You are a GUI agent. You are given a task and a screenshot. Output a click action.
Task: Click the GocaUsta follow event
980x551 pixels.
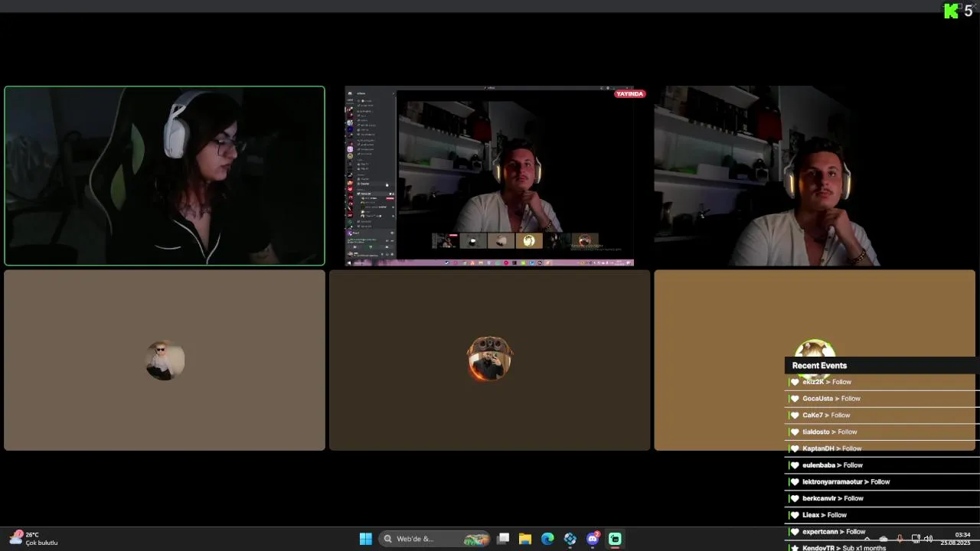[882, 399]
